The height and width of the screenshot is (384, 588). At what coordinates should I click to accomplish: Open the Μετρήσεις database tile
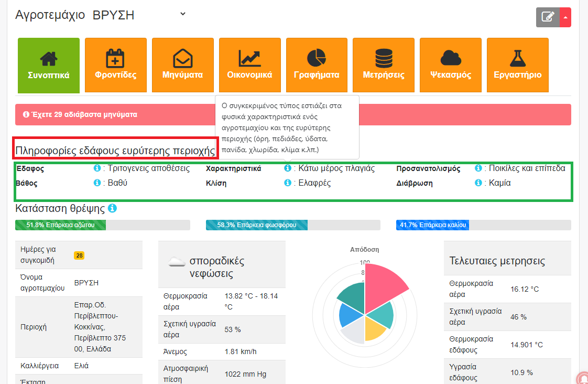pyautogui.click(x=384, y=66)
